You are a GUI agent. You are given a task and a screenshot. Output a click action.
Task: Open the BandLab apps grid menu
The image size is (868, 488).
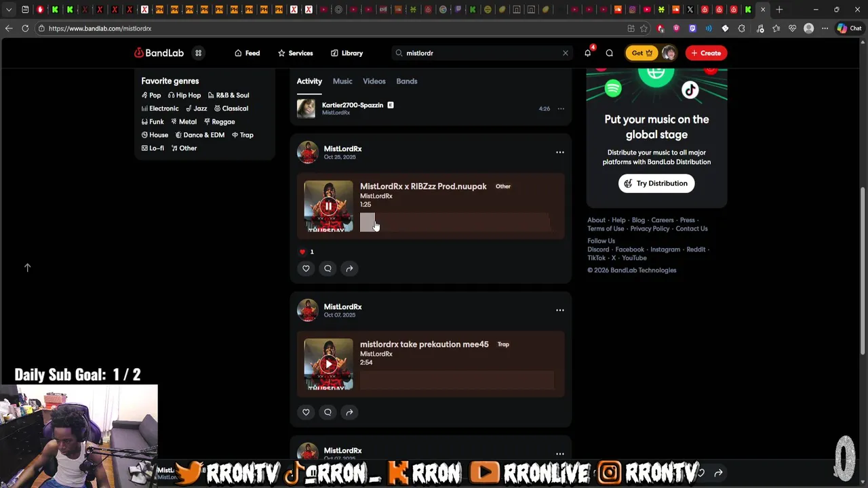pyautogui.click(x=198, y=53)
